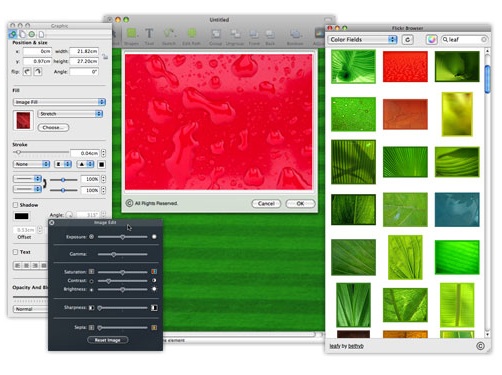Click the size proportion lock icon
The image size is (502, 375).
point(105,56)
